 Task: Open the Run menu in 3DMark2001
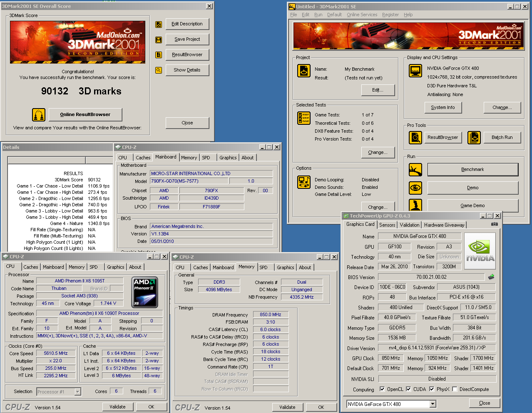coord(318,15)
